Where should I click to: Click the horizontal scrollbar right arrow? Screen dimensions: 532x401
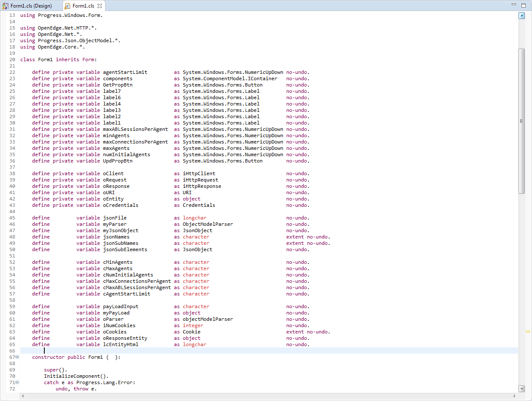tap(514, 396)
